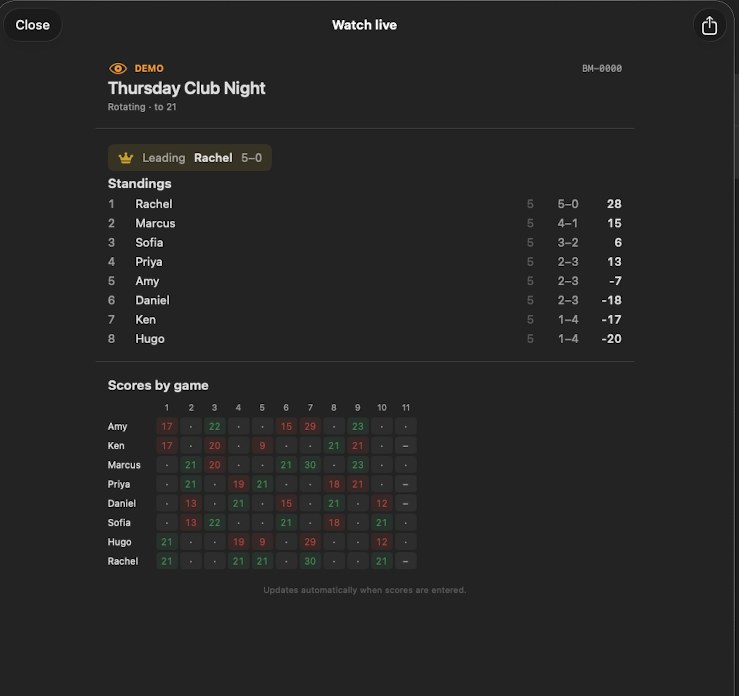Click game column header 11
Viewport: 739px width, 696px height.
tap(406, 408)
